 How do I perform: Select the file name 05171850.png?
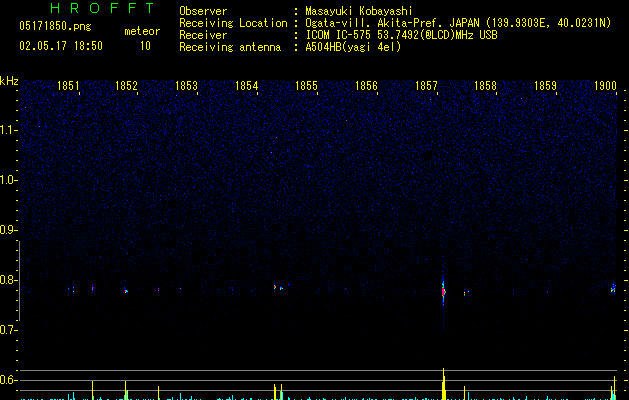coord(55,26)
